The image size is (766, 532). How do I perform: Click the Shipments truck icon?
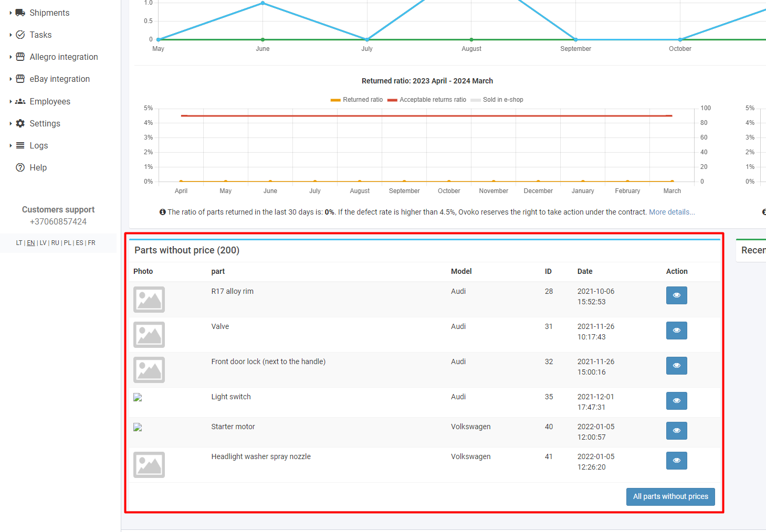[x=20, y=13]
